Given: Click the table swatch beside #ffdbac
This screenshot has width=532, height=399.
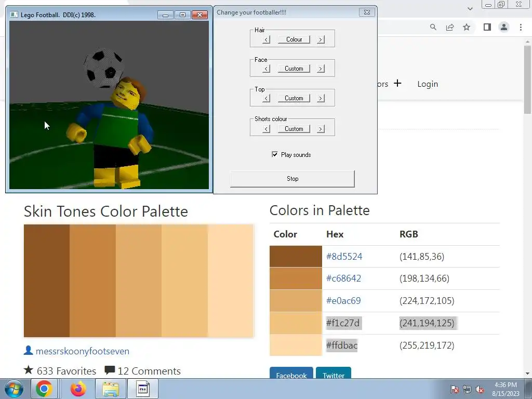Looking at the screenshot, I should (x=296, y=345).
